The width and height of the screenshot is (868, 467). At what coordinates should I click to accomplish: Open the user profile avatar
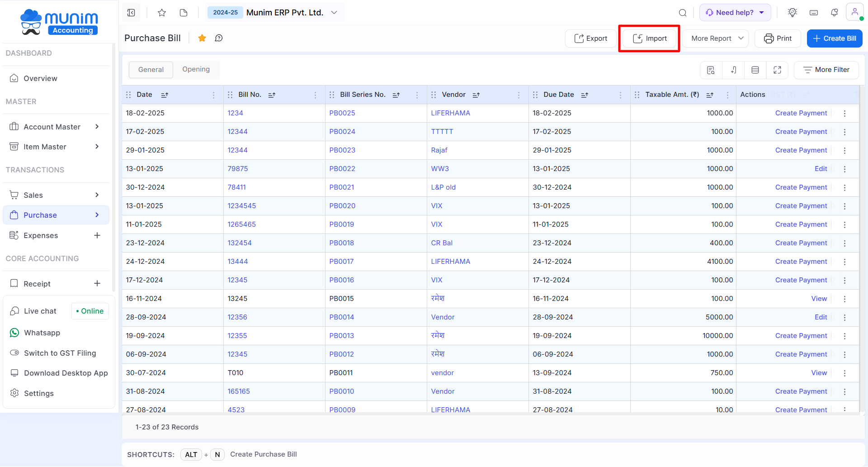pyautogui.click(x=855, y=12)
